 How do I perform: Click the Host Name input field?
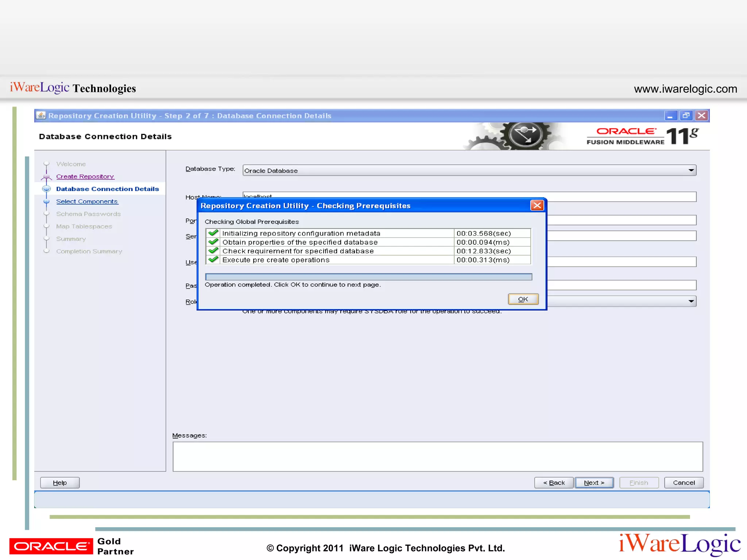pyautogui.click(x=620, y=197)
